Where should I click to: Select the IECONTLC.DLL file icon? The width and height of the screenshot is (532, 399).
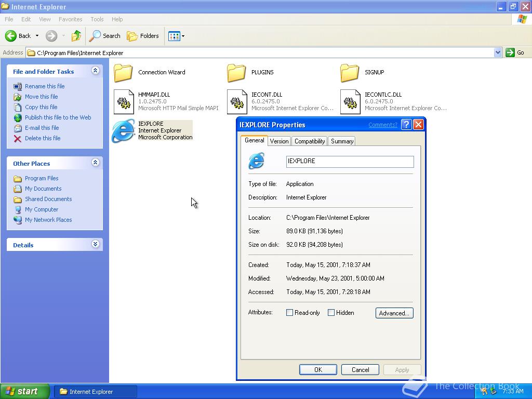pos(350,102)
